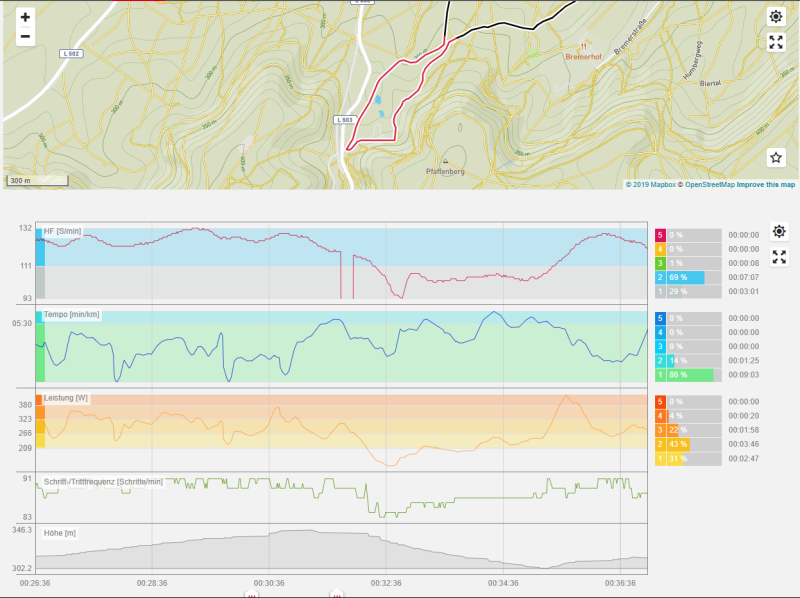Expand the map to fullscreen
Viewport: 800px width, 598px height.
click(x=776, y=42)
